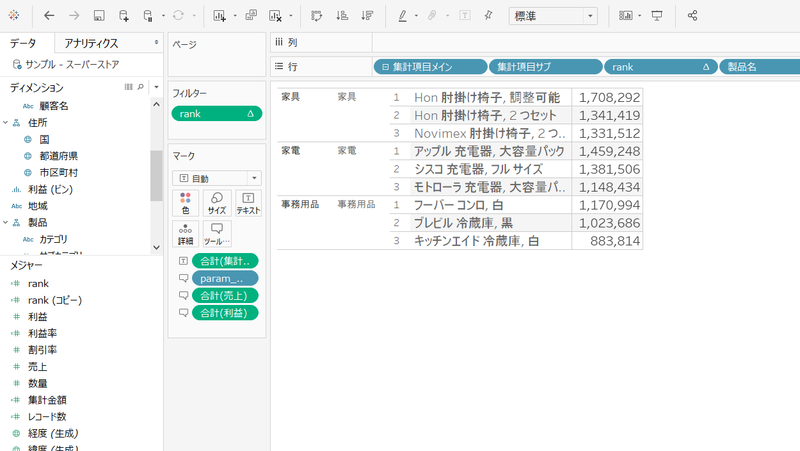Image resolution: width=800 pixels, height=451 pixels.
Task: Sort ascending toolbar icon
Action: 342,16
